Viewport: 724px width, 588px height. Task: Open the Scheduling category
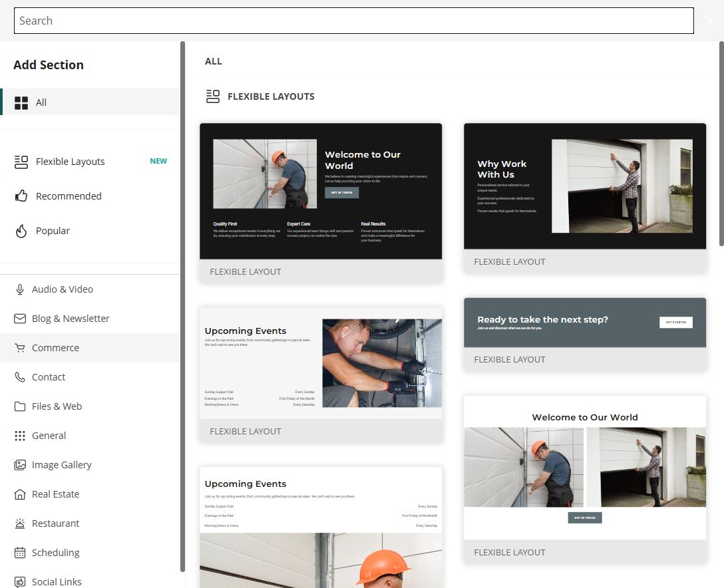(90, 553)
